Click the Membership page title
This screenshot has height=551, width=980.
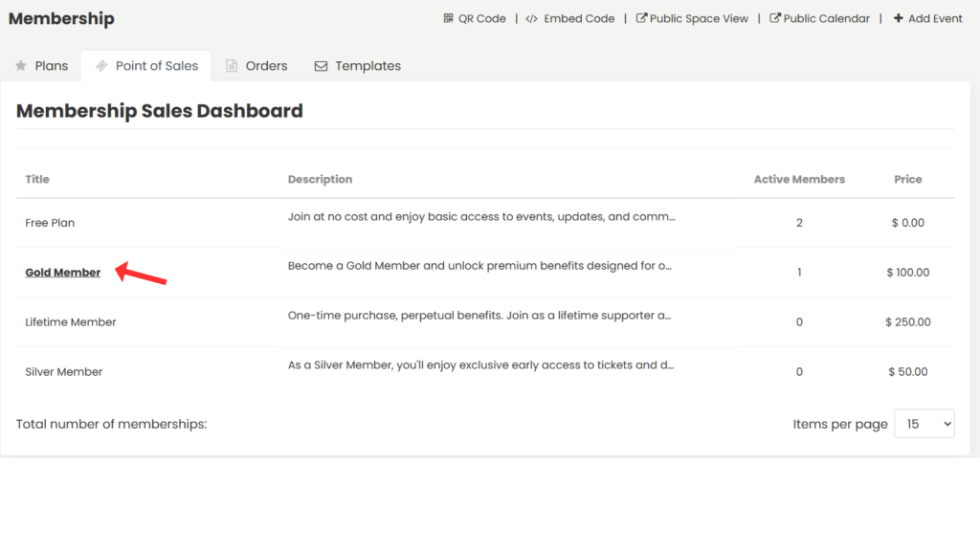[x=61, y=19]
